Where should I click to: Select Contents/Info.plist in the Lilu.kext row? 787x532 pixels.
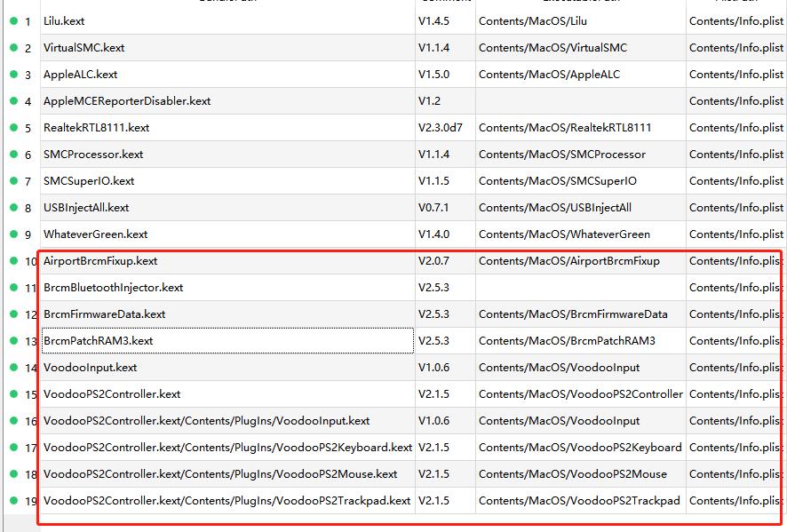[736, 21]
